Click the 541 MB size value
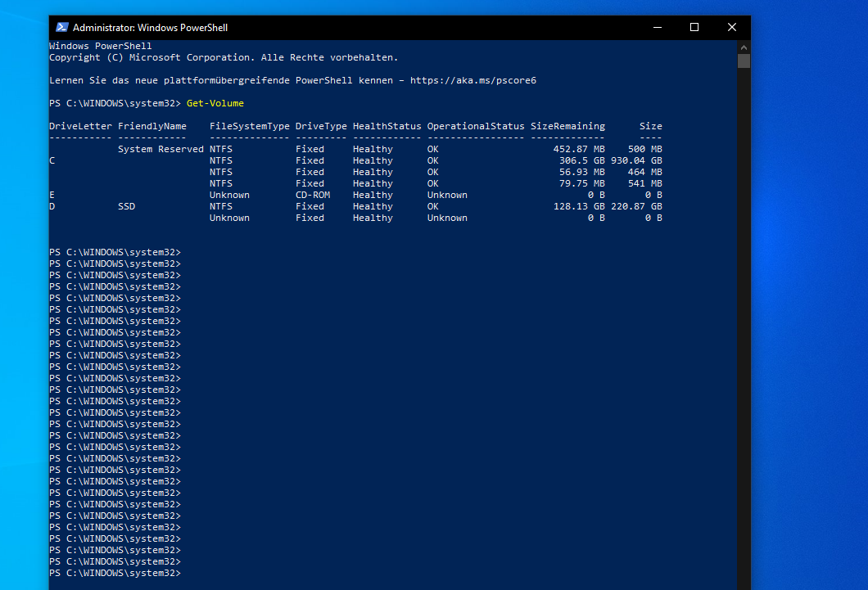 pyautogui.click(x=645, y=183)
